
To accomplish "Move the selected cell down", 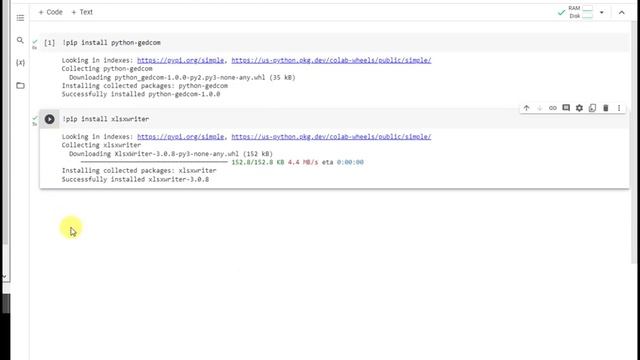I will click(x=540, y=108).
